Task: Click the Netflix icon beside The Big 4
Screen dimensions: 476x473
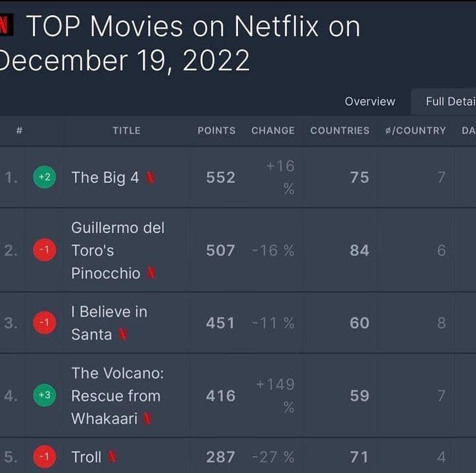Action: (x=150, y=178)
